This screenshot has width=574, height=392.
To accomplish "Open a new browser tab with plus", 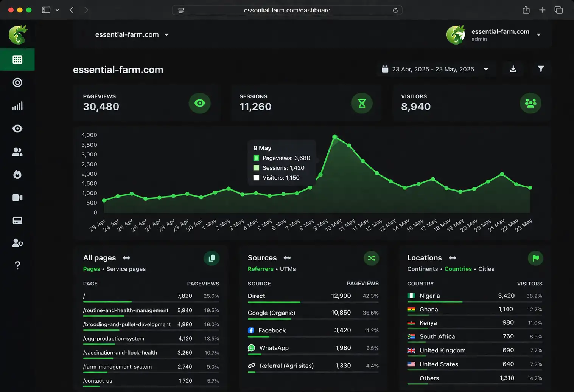I will [x=542, y=10].
